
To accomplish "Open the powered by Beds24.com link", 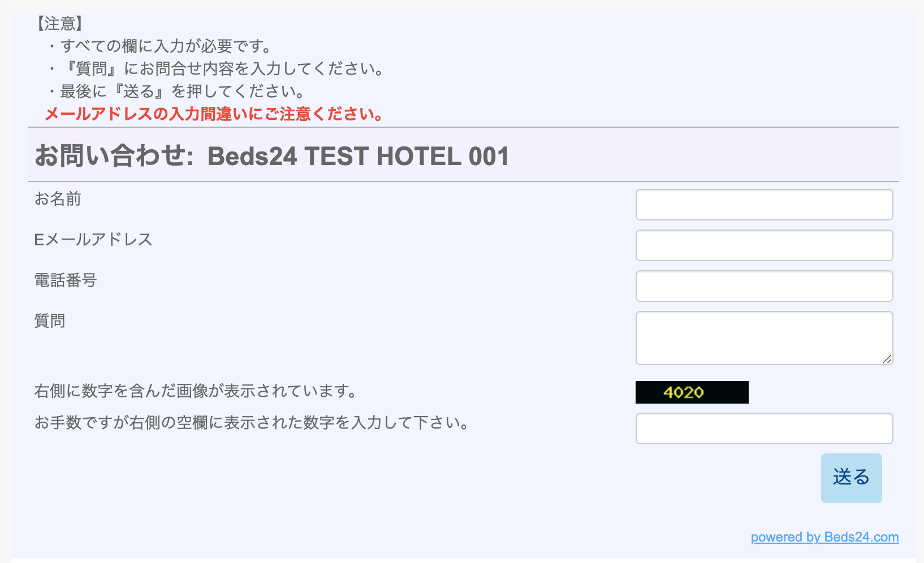I will click(x=824, y=537).
